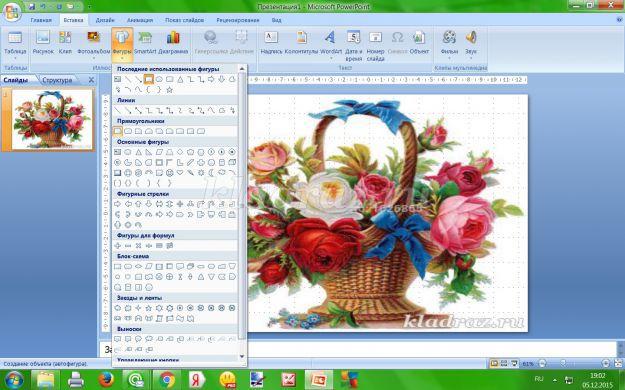Open the WordArt gallery icon
625x390 pixels.
(330, 44)
